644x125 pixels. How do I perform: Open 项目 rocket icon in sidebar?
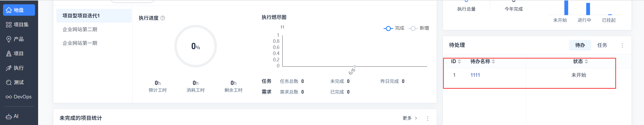pyautogui.click(x=9, y=53)
